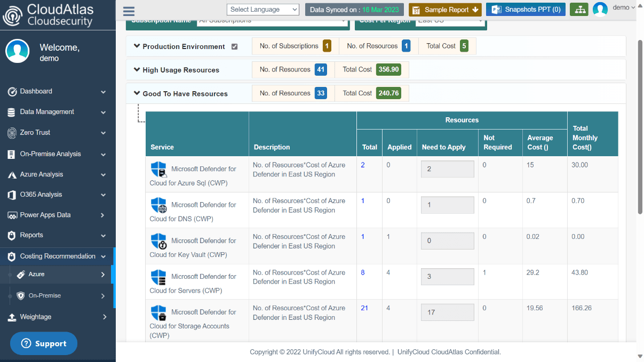
Task: Select the On-Premise submenu item
Action: tap(57, 296)
